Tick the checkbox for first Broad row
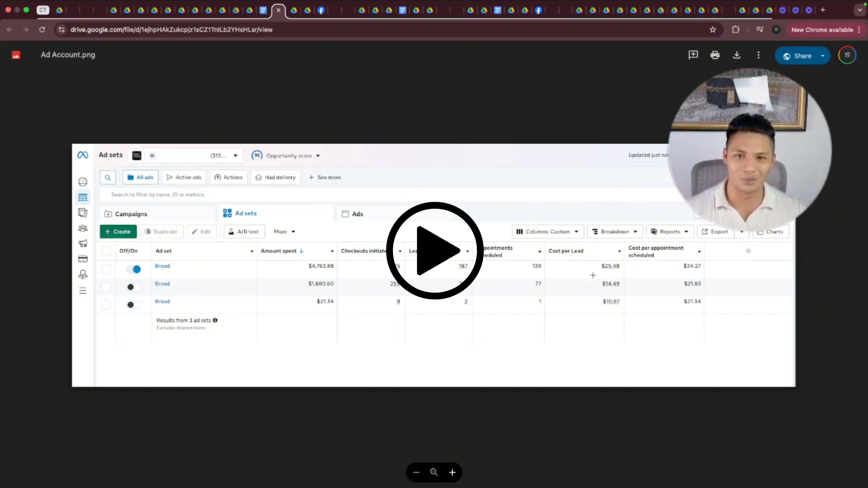Image resolution: width=868 pixels, height=488 pixels. [x=106, y=269]
